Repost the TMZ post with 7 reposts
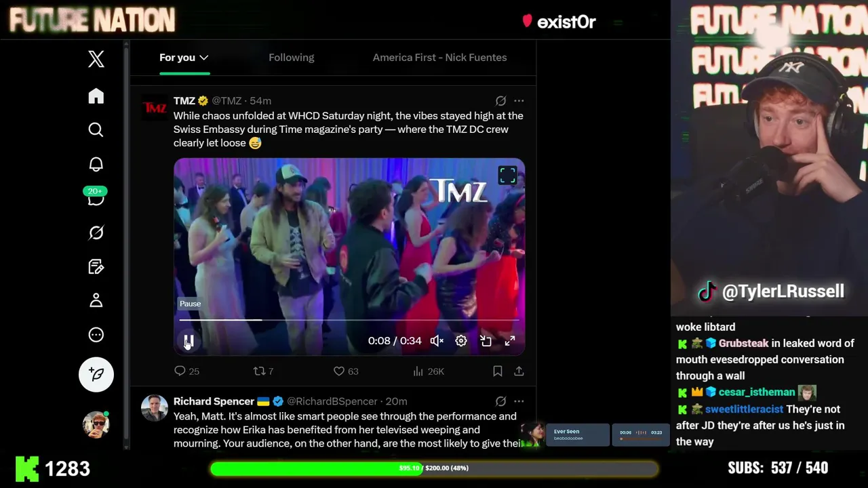 pyautogui.click(x=263, y=371)
